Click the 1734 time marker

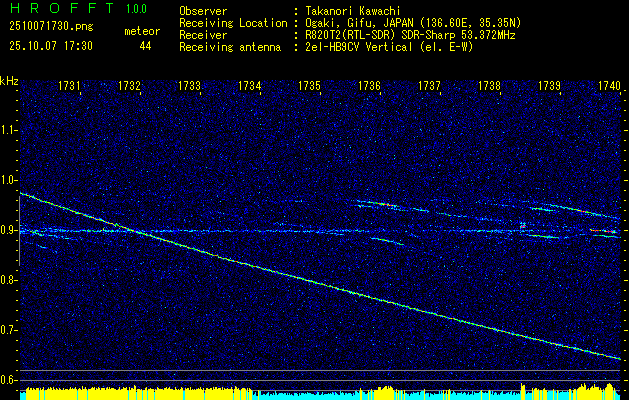(x=249, y=85)
